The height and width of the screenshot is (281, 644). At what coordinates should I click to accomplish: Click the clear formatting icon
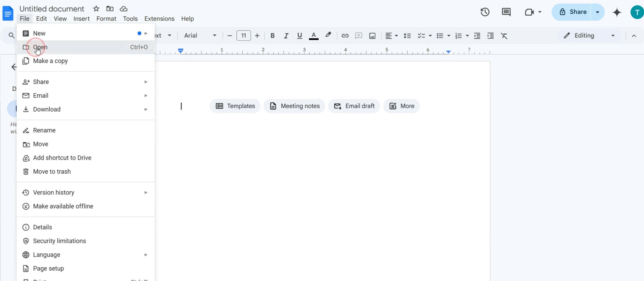click(x=504, y=36)
